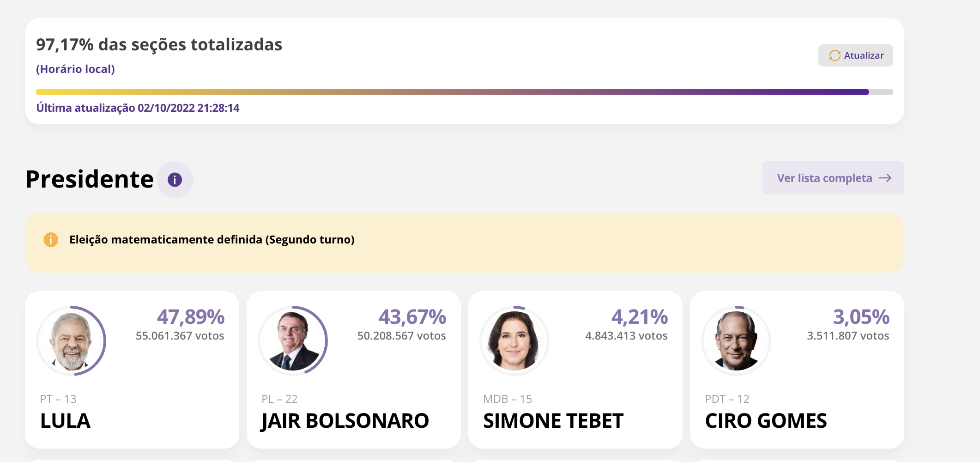Image resolution: width=980 pixels, height=462 pixels.
Task: Open the Presidente info icon
Action: pyautogui.click(x=175, y=180)
